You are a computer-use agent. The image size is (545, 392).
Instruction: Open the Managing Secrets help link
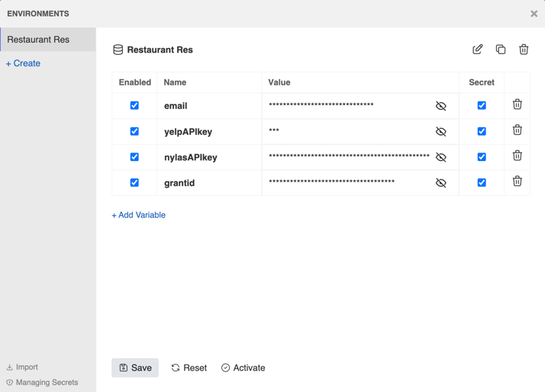coord(42,382)
